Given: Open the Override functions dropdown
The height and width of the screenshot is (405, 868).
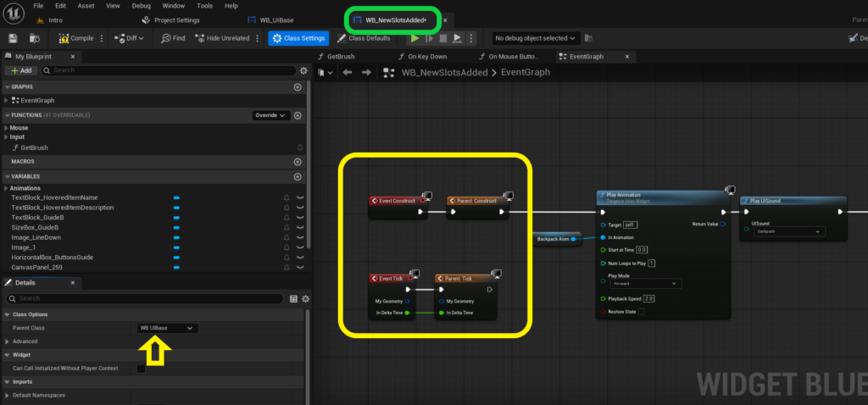Looking at the screenshot, I should coord(270,115).
